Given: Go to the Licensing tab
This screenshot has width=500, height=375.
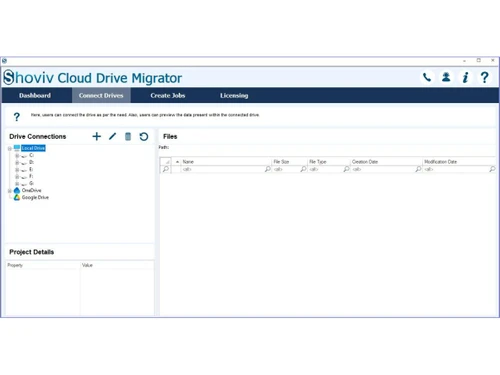Looking at the screenshot, I should coord(234,95).
